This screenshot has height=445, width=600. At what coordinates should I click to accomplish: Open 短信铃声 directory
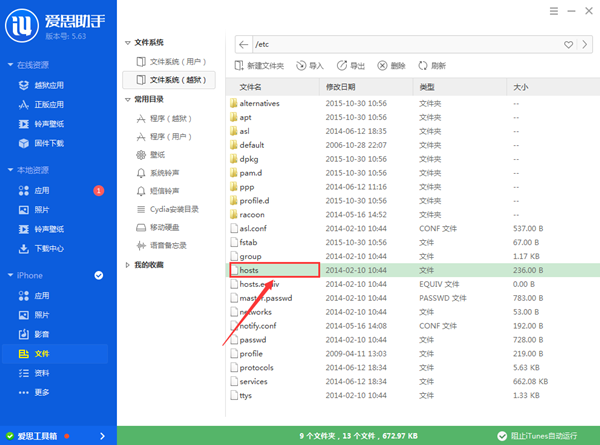click(158, 191)
